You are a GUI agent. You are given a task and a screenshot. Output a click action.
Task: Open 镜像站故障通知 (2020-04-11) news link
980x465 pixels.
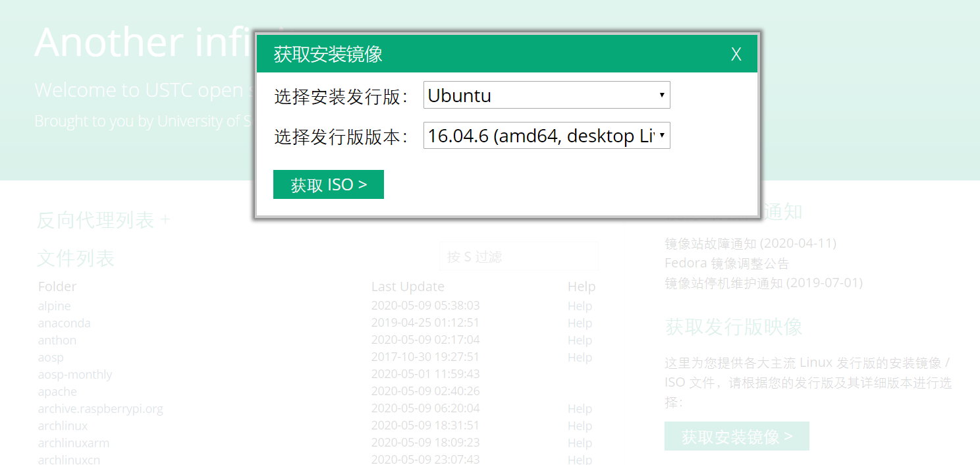(750, 243)
